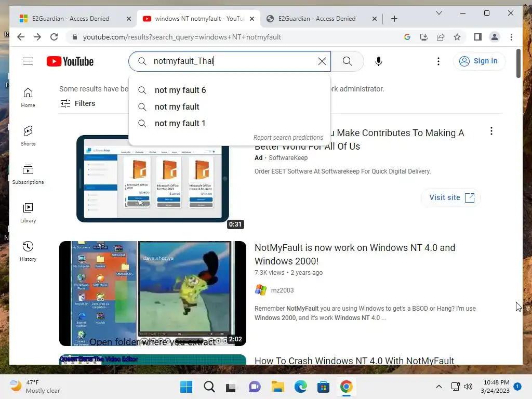Open Library in the sidebar
Viewport: 532px width, 399px height.
[28, 212]
